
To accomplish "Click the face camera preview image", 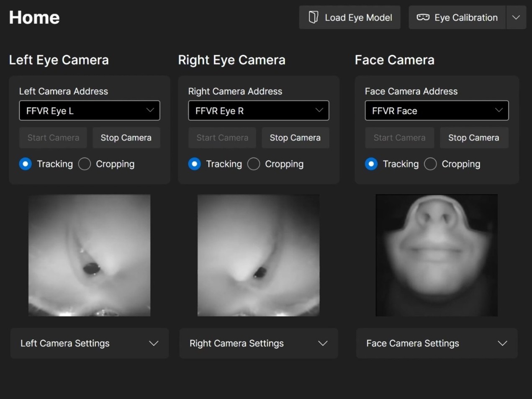I will coord(437,255).
